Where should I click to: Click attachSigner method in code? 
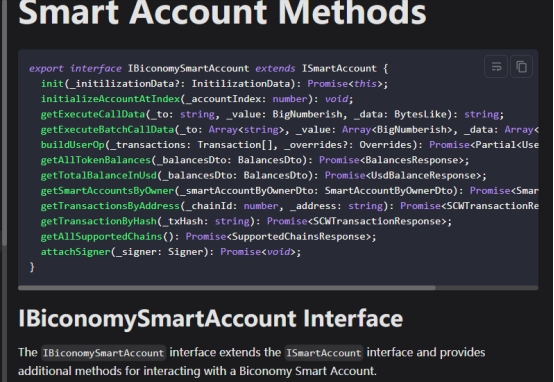76,252
